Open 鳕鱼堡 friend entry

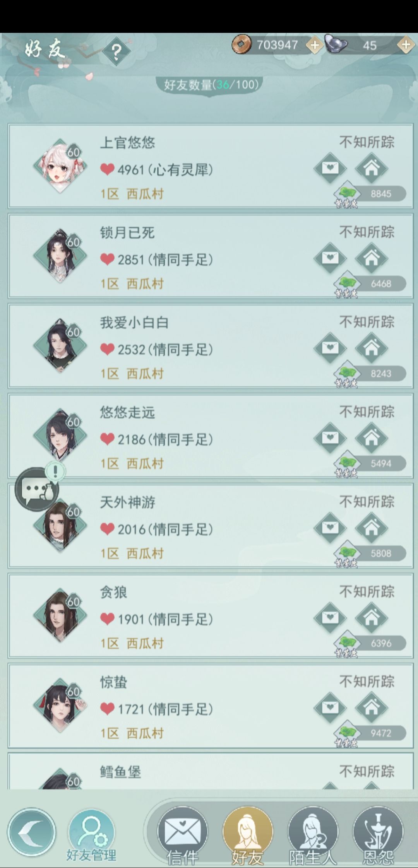point(211,771)
